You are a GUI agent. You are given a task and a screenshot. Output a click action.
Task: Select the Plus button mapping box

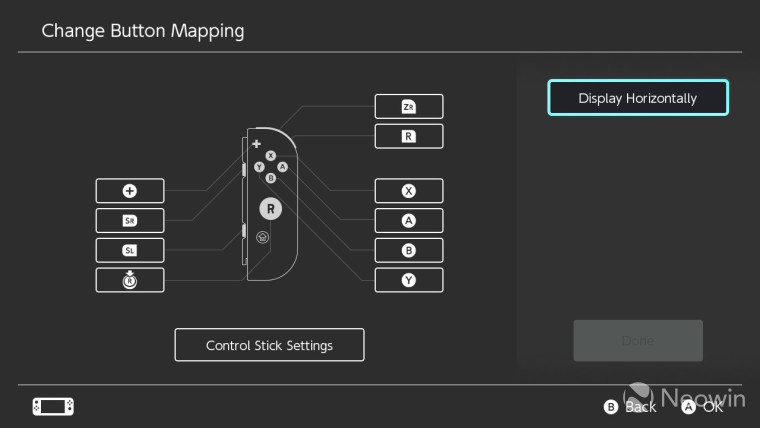coord(130,190)
